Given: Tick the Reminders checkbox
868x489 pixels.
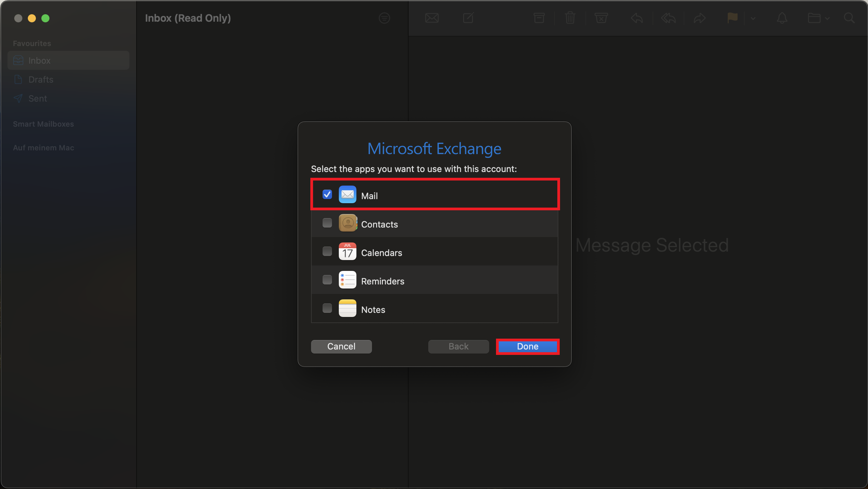Looking at the screenshot, I should [x=327, y=280].
